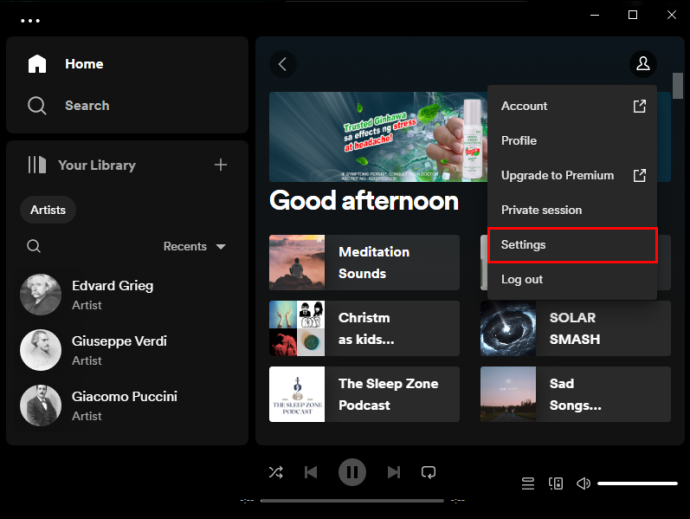Open Giacomo Puccini artist entry
This screenshot has height=519, width=690.
[x=128, y=406]
